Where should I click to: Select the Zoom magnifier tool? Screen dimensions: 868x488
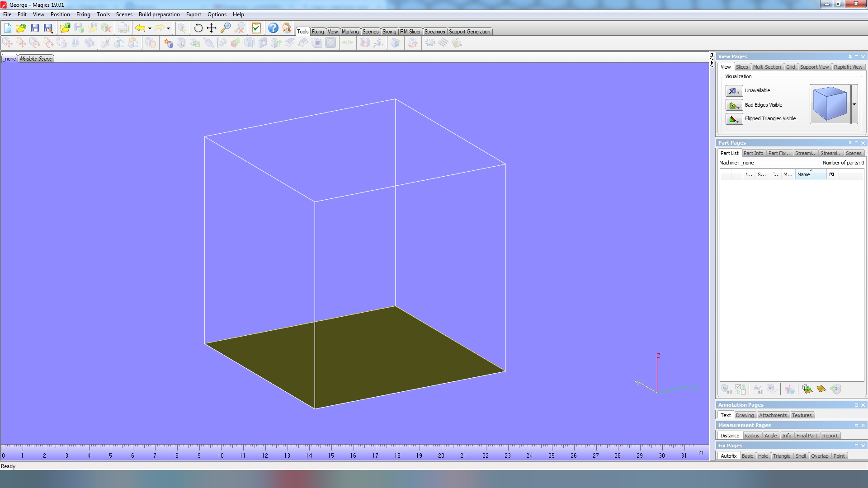(x=225, y=28)
